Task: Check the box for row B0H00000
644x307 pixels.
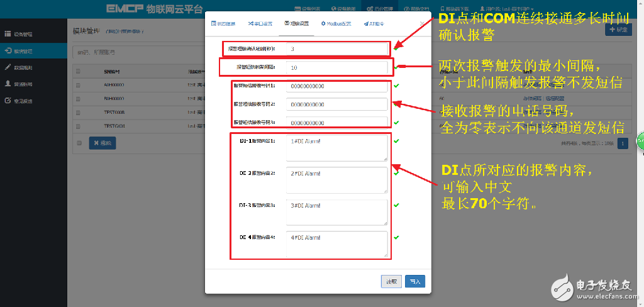Action: pyautogui.click(x=78, y=99)
